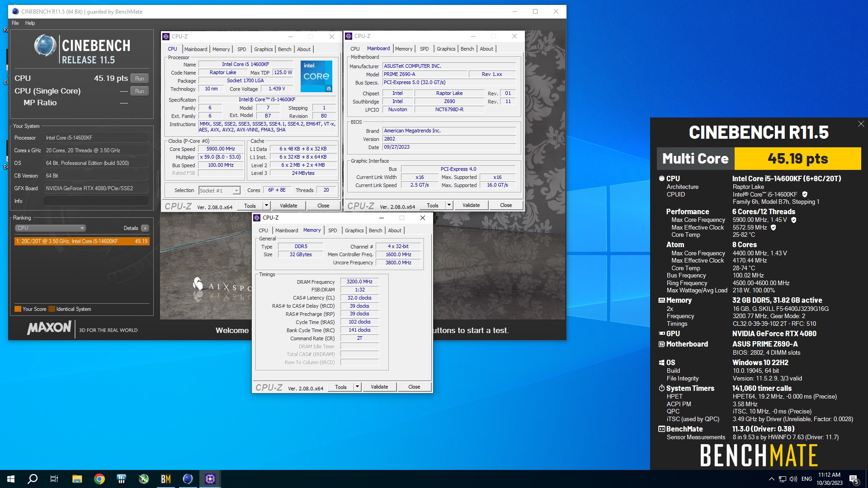
Task: Select the ranking entry 20C/20T Intel Core i5-14600KF
Action: (82, 241)
